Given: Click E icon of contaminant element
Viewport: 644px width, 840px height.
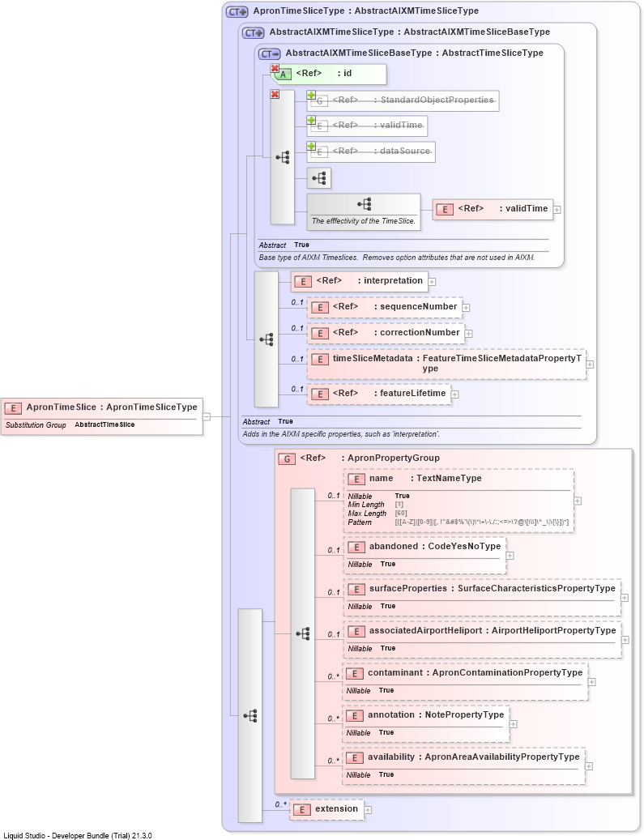Looking at the screenshot, I should pyautogui.click(x=355, y=674).
